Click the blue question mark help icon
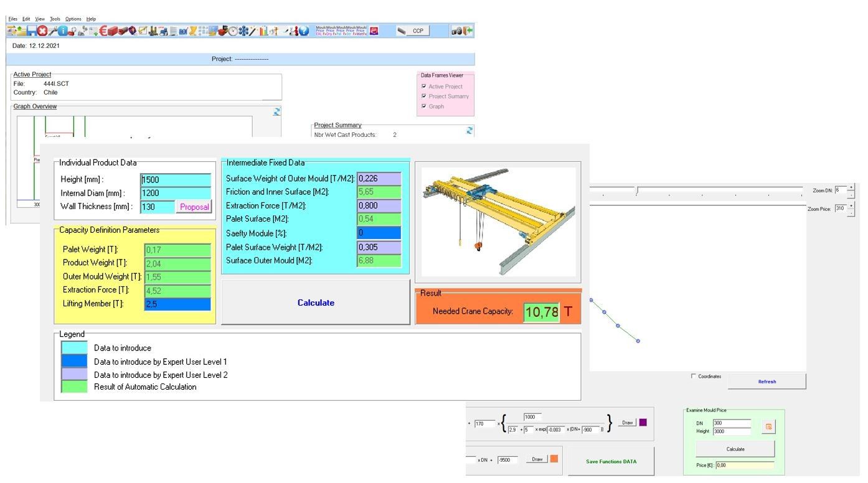The height and width of the screenshot is (483, 868). coord(304,31)
